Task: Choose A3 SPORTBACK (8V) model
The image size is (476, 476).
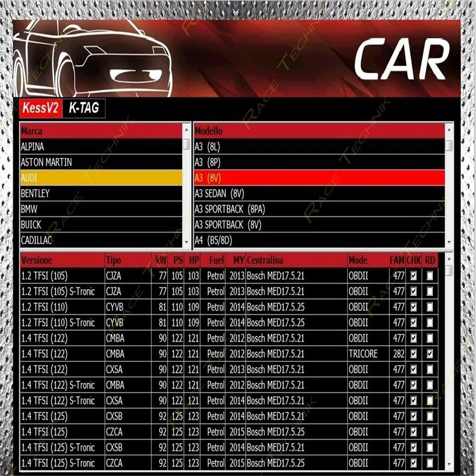Action: coord(319,224)
